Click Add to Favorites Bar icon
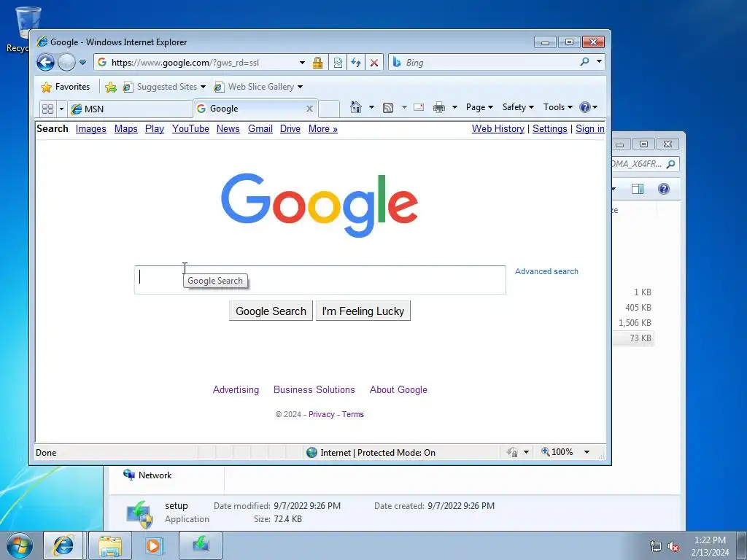Screen dimensions: 747x560 tap(111, 87)
